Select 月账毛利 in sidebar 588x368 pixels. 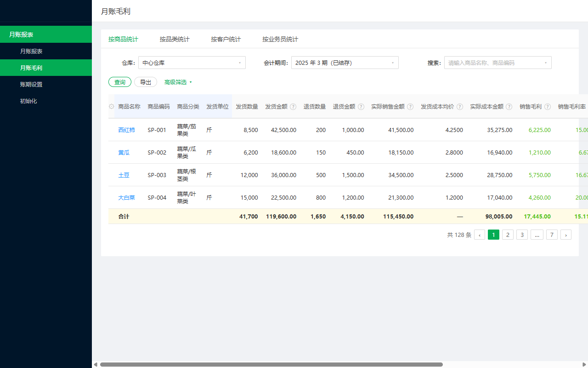(46, 68)
